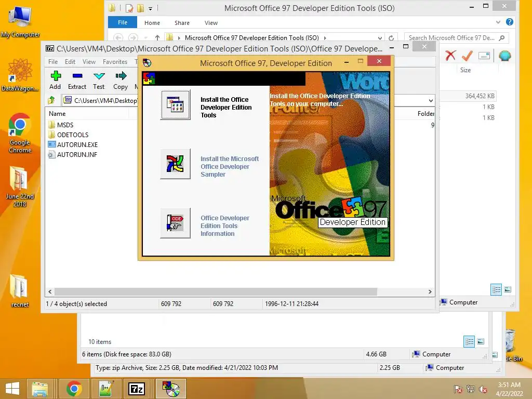The width and height of the screenshot is (532, 399).
Task: Open Explorer Home ribbon tab
Action: pyautogui.click(x=152, y=23)
